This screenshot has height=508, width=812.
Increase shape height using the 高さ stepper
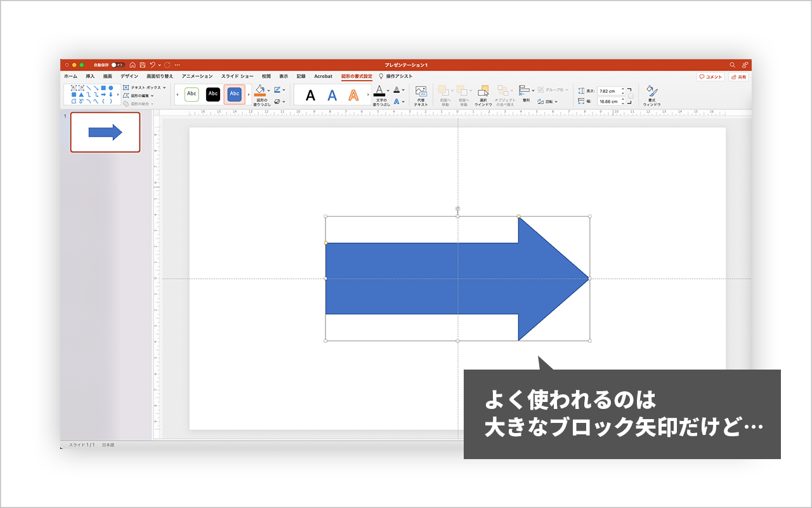(623, 90)
